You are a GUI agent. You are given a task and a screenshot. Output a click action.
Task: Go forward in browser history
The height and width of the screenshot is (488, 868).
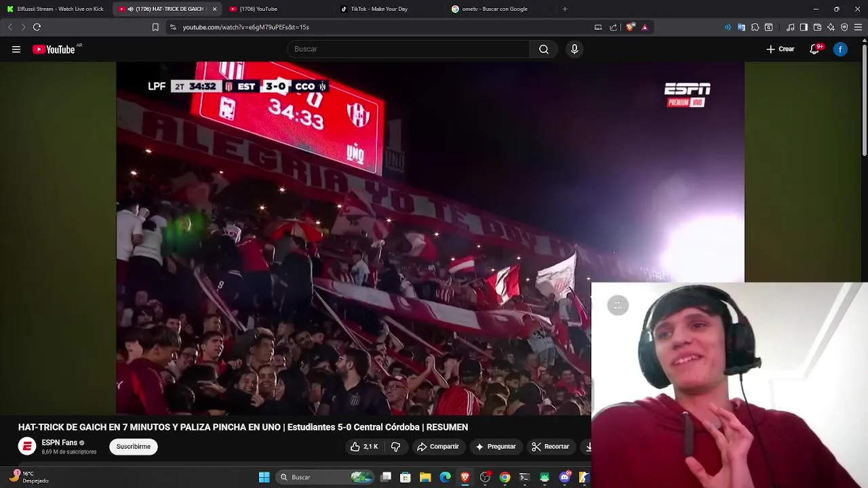[x=23, y=27]
